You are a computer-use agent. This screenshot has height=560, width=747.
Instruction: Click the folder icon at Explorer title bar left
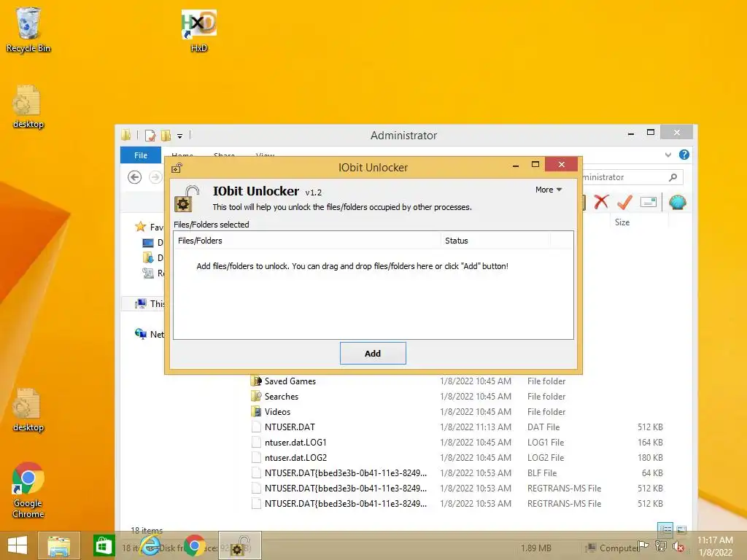tap(125, 135)
